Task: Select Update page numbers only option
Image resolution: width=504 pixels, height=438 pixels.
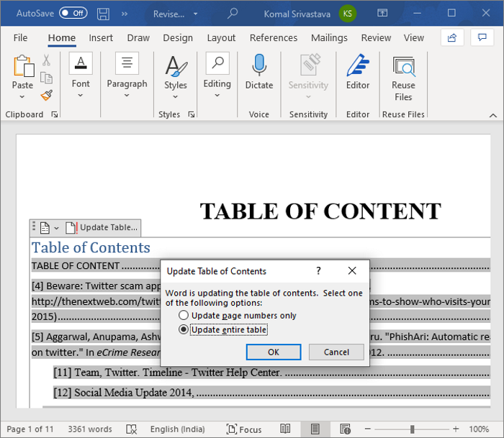Action: point(184,316)
